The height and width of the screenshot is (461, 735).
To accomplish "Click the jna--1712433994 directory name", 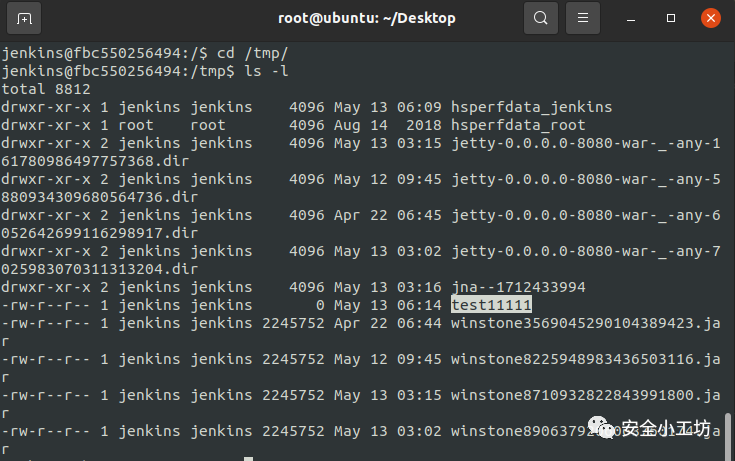I will [518, 287].
